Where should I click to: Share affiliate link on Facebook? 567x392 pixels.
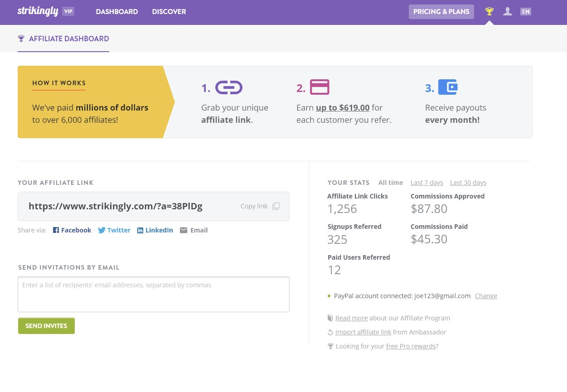[x=72, y=230]
